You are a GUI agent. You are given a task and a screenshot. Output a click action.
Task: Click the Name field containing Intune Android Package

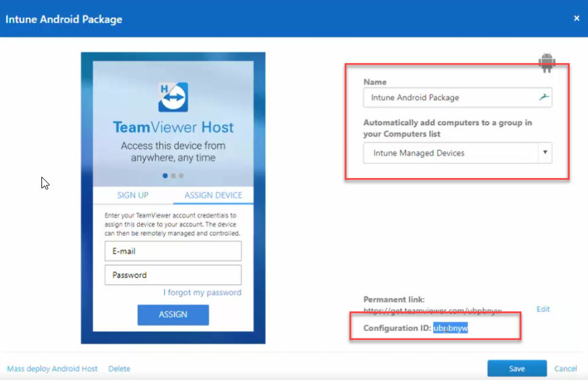click(458, 98)
